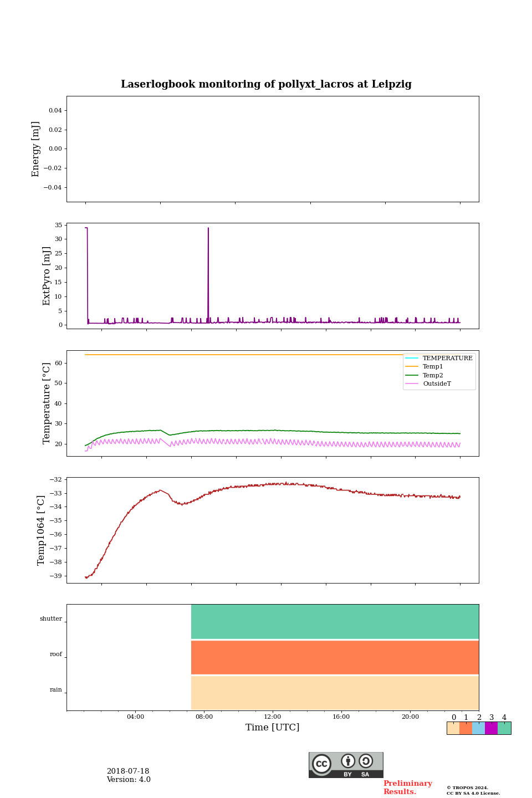Click the '© TROPOS 2024.' copyright text

pos(468,787)
